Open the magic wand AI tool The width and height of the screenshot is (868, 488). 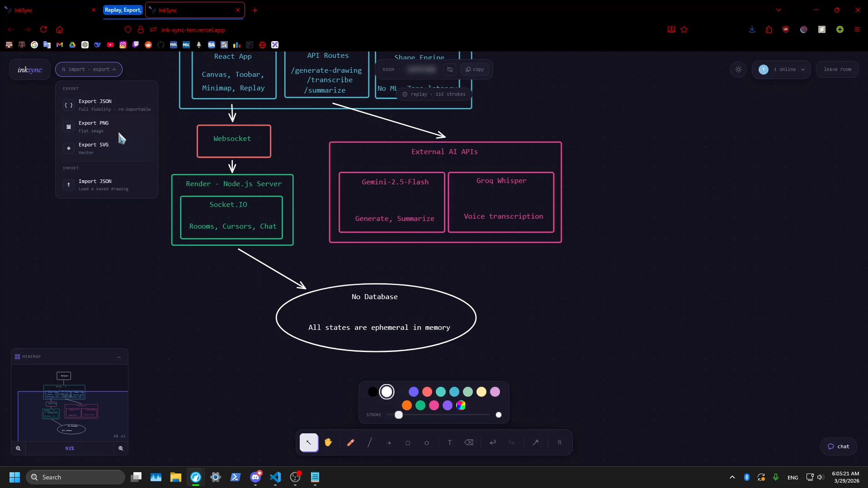click(536, 443)
